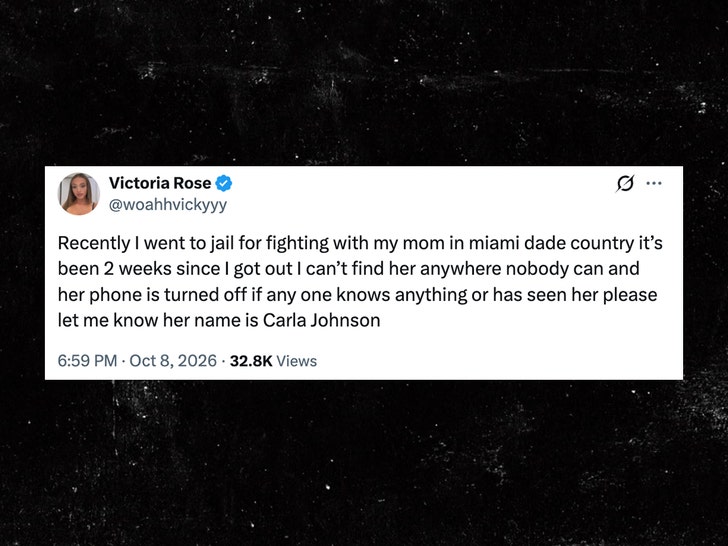Screen dimensions: 728x546
Task: Click the Oct 8, 2026 date
Action: pos(173,361)
